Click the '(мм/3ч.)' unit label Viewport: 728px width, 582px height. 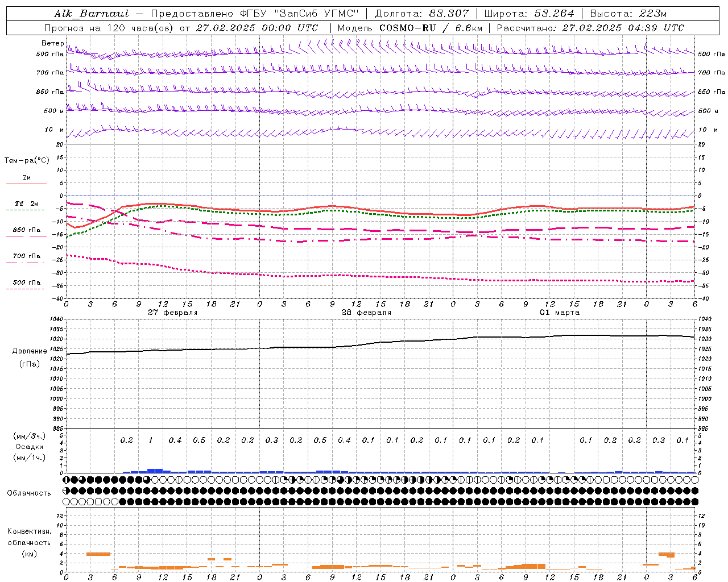(30, 436)
